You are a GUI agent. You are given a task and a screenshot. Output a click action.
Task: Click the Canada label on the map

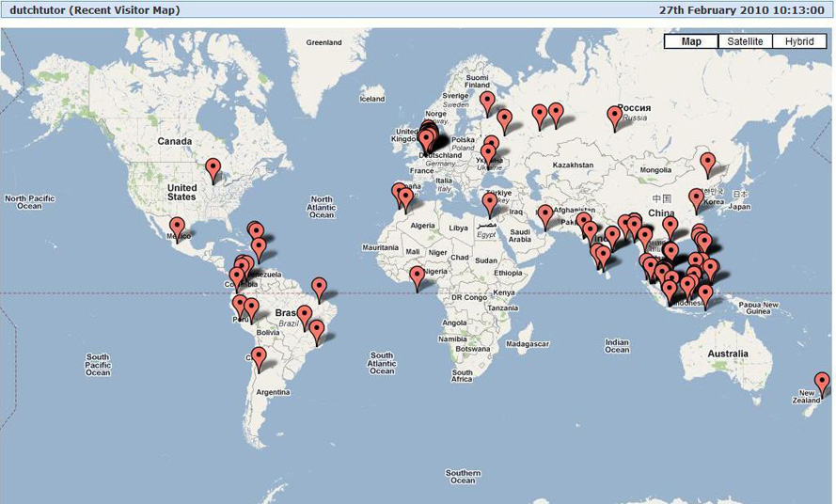coord(174,141)
